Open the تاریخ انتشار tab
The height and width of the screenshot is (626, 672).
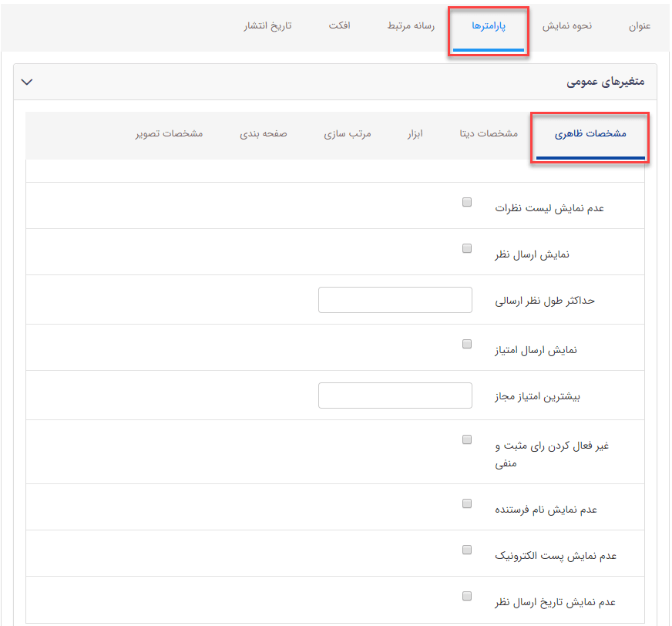coord(267,25)
